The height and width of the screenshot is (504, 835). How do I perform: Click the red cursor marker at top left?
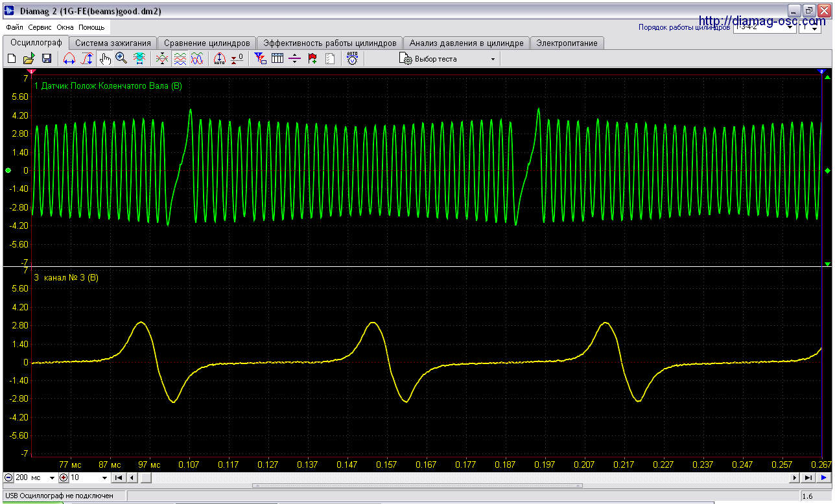point(31,71)
